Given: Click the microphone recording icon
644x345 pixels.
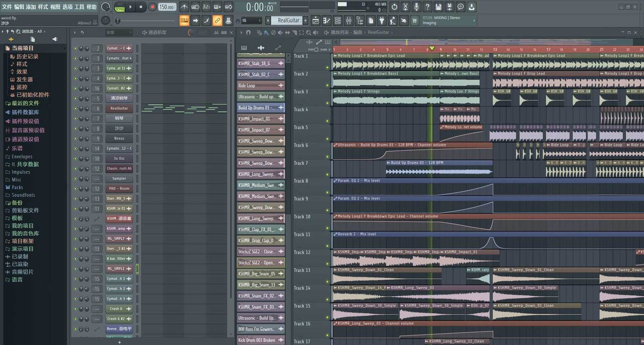Looking at the screenshot, I should 416,7.
